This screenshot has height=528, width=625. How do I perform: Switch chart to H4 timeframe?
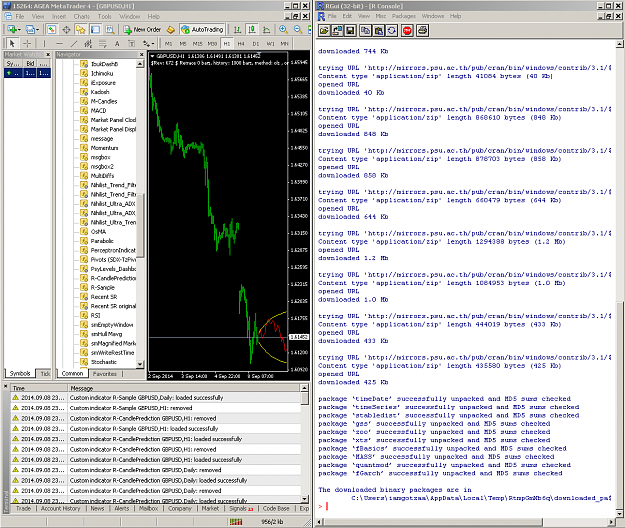[241, 43]
